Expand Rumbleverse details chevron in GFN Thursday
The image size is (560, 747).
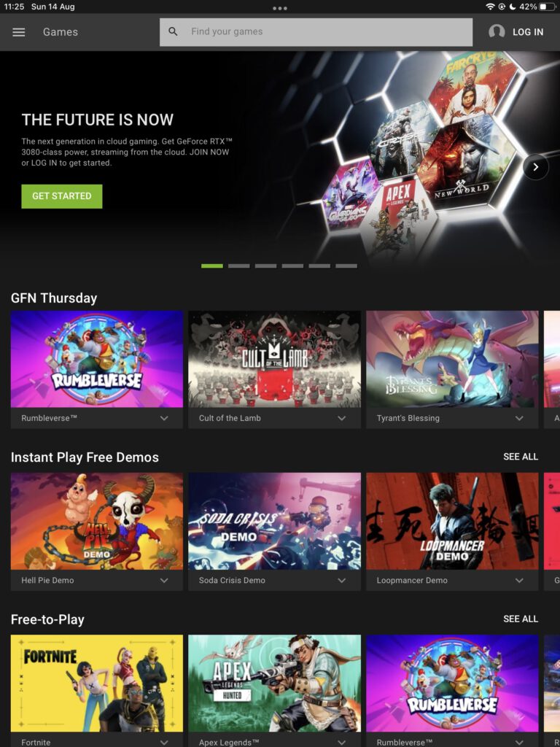click(164, 418)
